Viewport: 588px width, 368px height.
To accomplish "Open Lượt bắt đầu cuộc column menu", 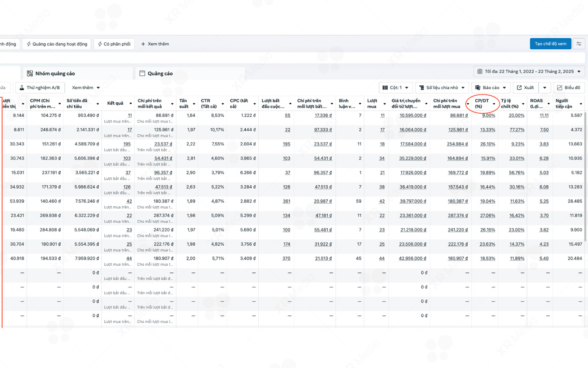I will 290,104.
